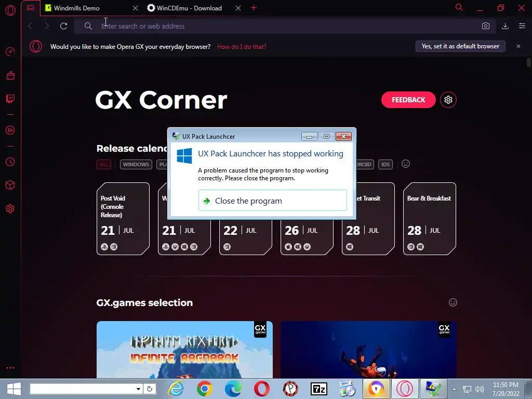
Task: Open Twitch panel in sidebar
Action: click(x=10, y=98)
